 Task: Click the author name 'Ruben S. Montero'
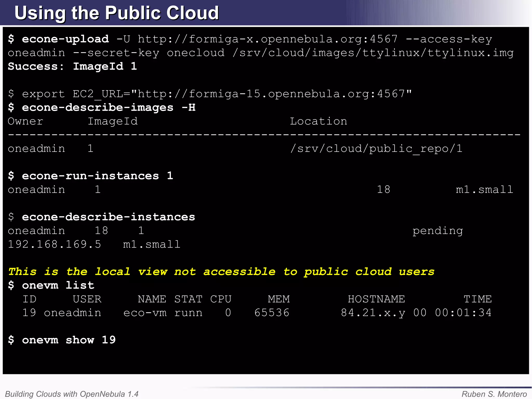[494, 394]
